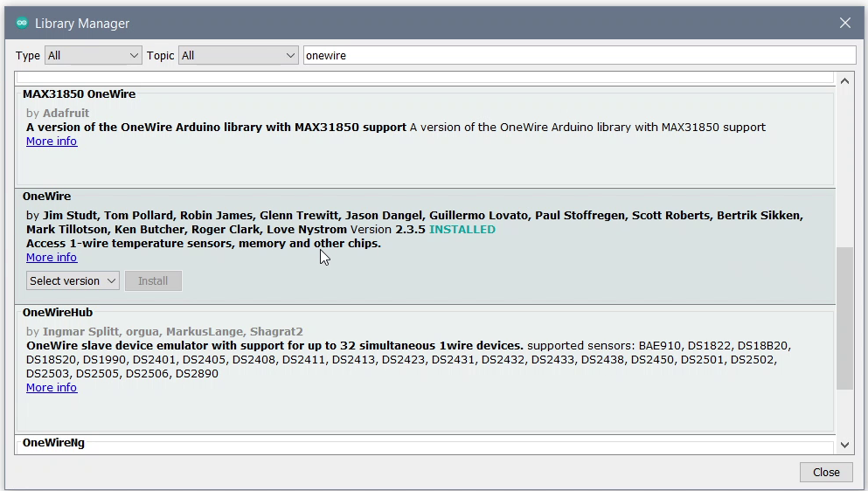Click 'Access 1-wire temperature sensors' description

point(204,244)
